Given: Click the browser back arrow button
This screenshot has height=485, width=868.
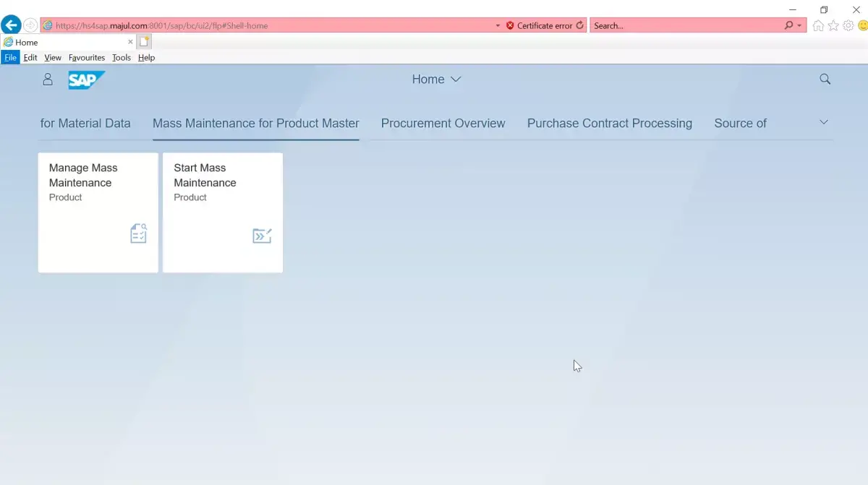Looking at the screenshot, I should (11, 25).
